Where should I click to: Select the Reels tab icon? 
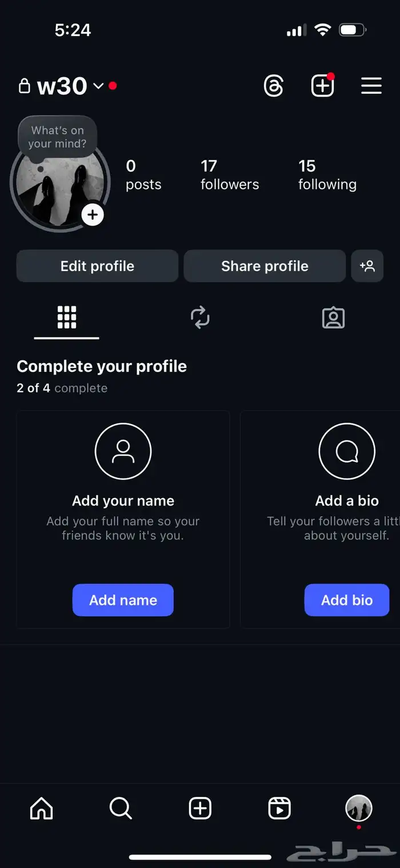click(199, 318)
